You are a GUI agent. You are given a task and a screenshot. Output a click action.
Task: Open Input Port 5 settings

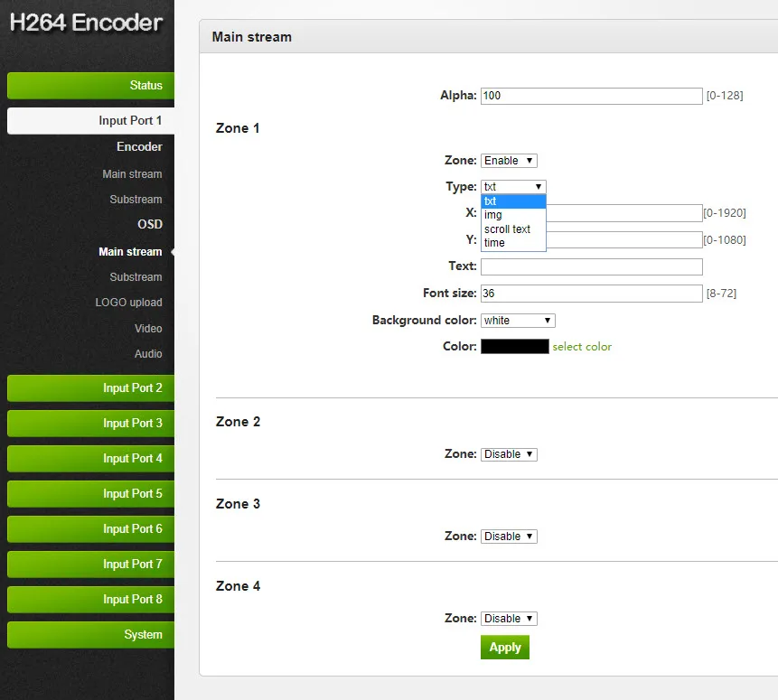click(90, 494)
